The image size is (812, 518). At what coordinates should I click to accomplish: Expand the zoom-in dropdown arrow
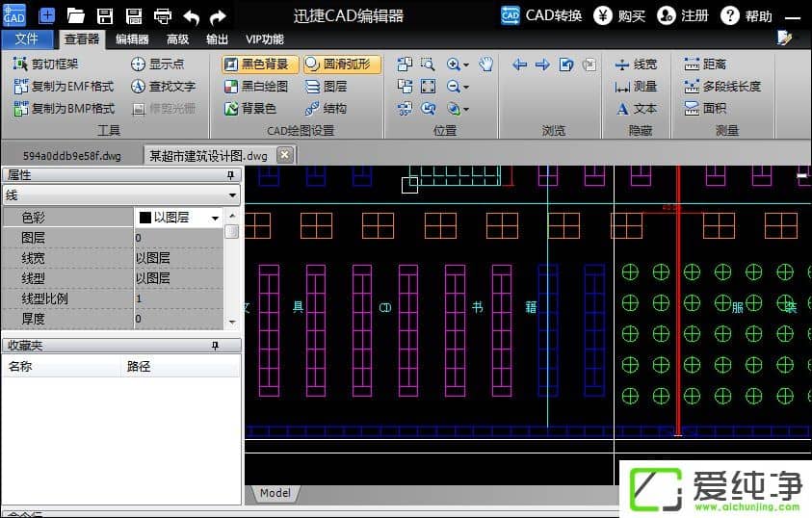point(466,65)
